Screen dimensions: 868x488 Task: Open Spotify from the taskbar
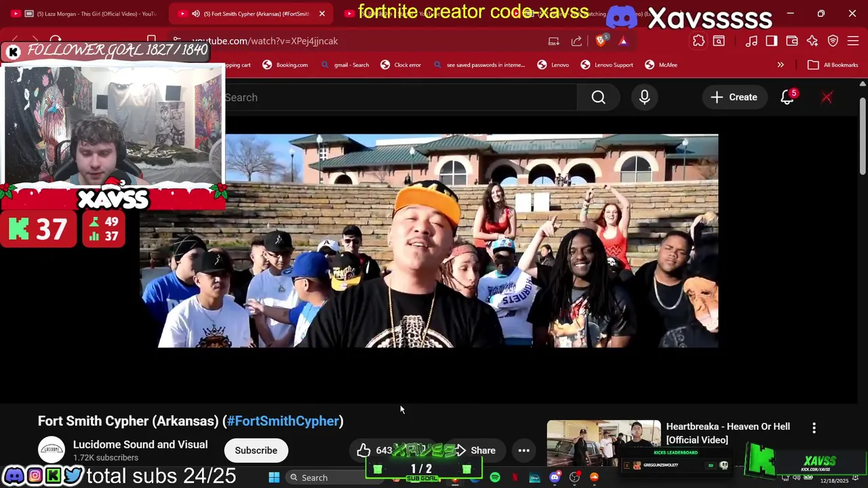(495, 478)
